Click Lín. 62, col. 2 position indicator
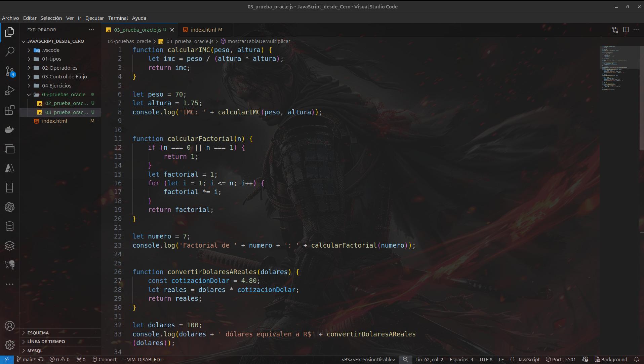Image resolution: width=644 pixels, height=364 pixels. pos(429,359)
